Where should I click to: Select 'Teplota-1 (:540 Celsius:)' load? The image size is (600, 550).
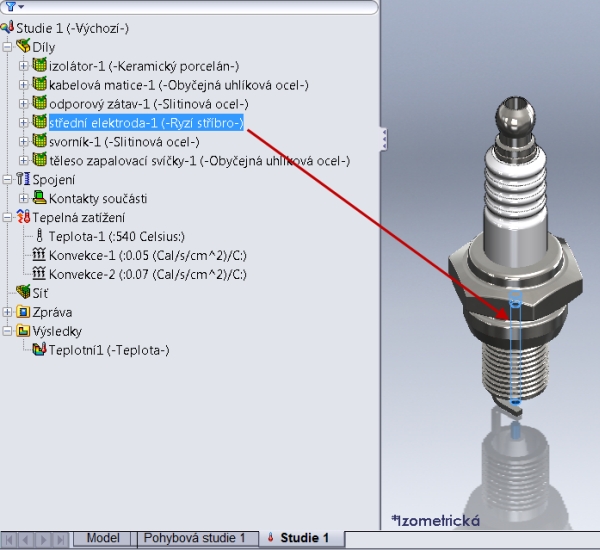(117, 237)
